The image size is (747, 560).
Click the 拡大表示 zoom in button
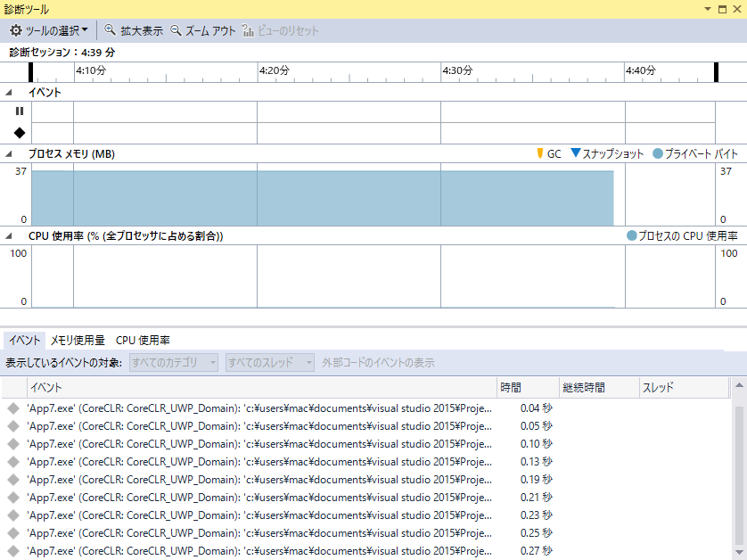point(134,31)
